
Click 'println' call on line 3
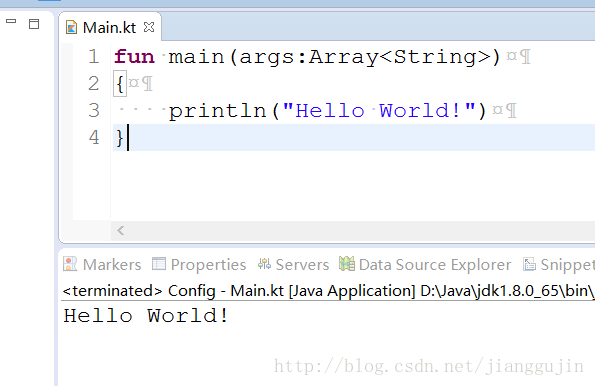click(x=217, y=111)
